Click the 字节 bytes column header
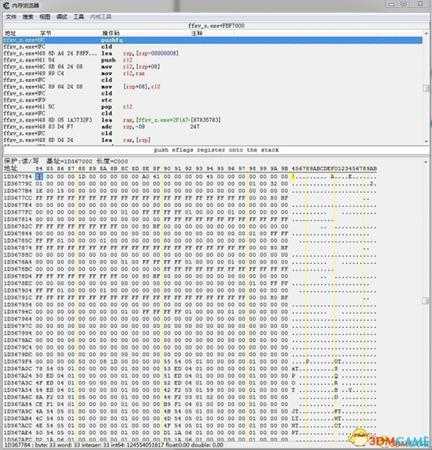Viewport: 432px width, 450px height. pyautogui.click(x=46, y=33)
